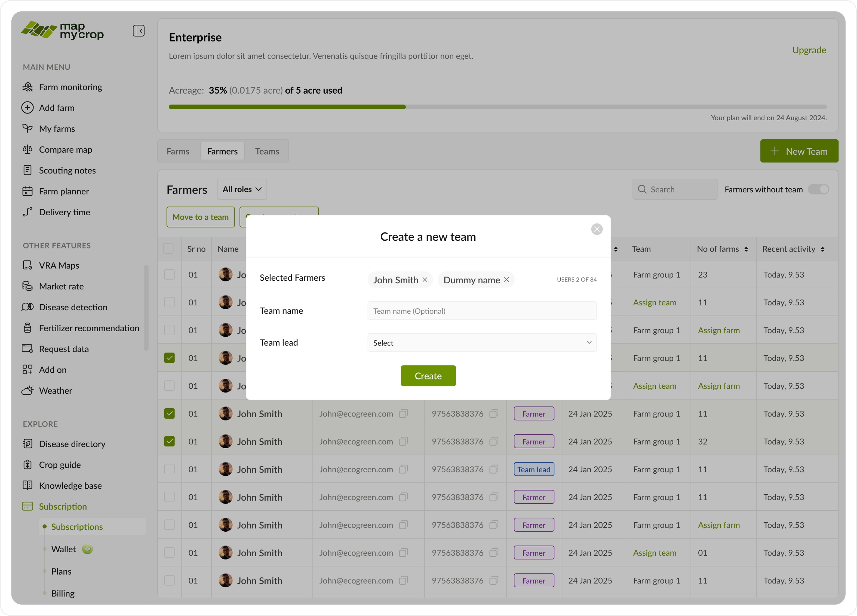Viewport: 857px width, 616px height.
Task: Close the Create a new team dialog
Action: (x=597, y=229)
